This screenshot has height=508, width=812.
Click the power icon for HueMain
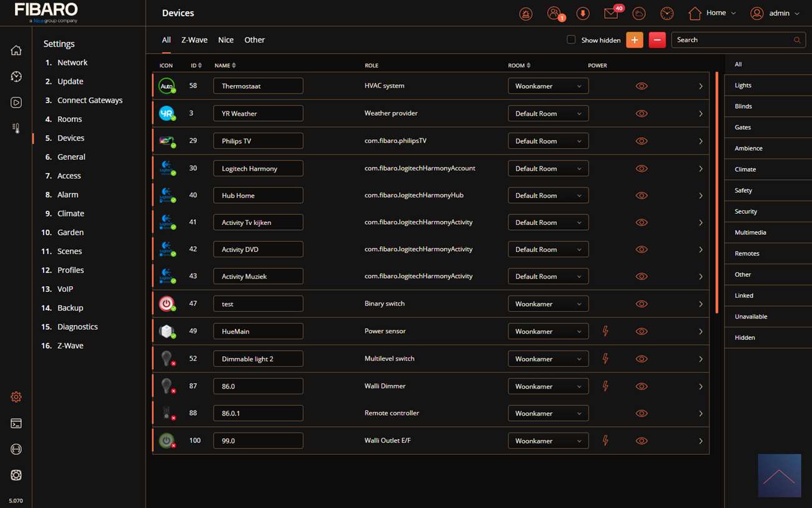coord(605,331)
